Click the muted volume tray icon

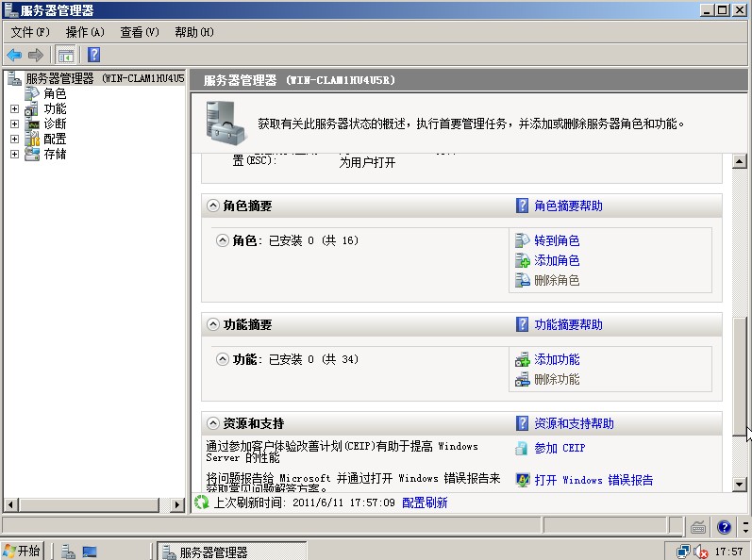click(701, 552)
